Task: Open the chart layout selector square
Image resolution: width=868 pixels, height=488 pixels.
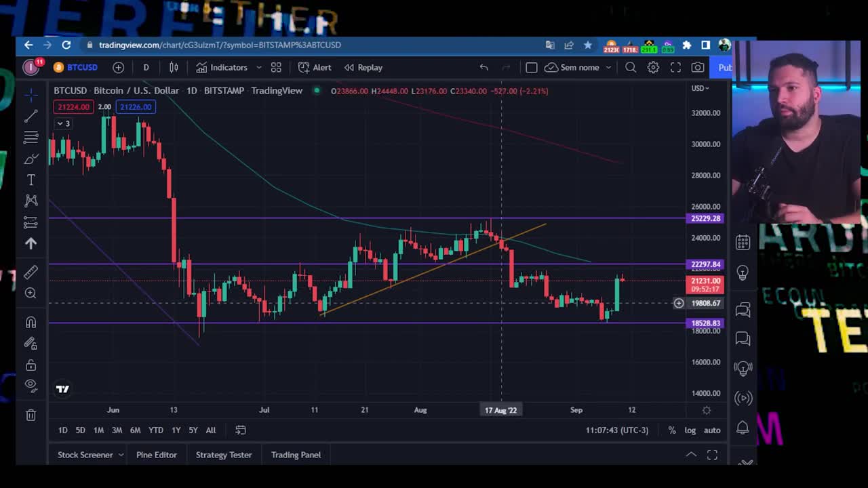Action: pyautogui.click(x=532, y=67)
